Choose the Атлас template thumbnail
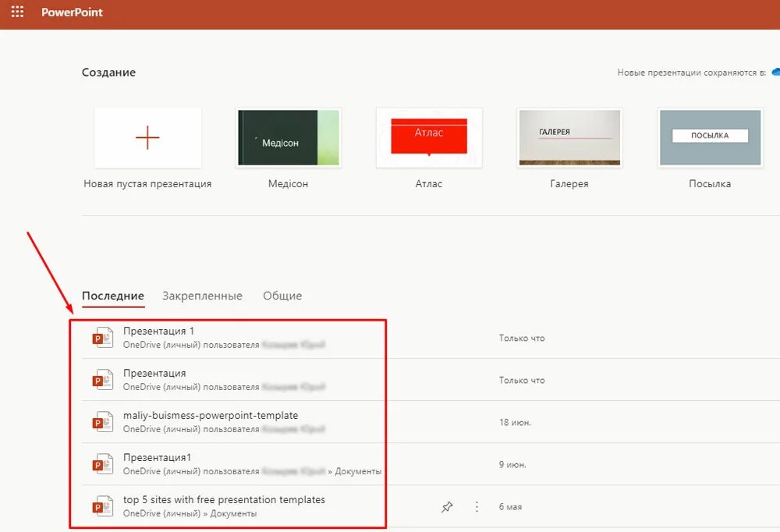This screenshot has width=780, height=532. click(x=429, y=137)
